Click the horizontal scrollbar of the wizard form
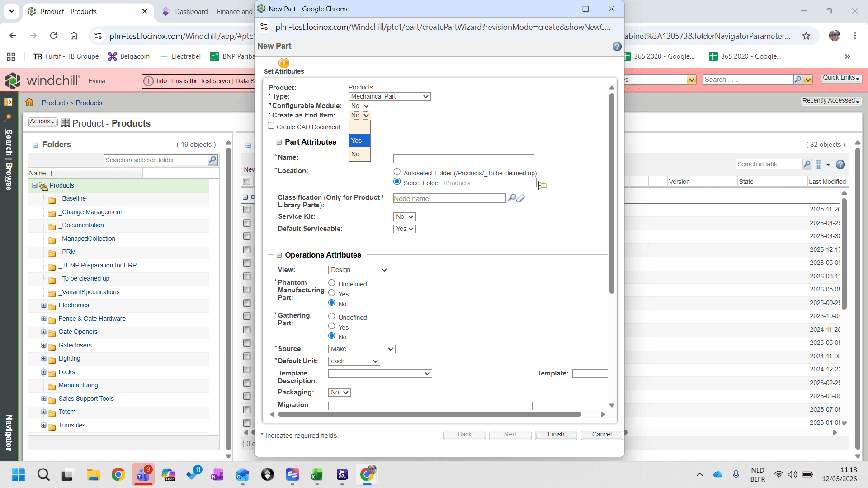This screenshot has width=868, height=488. (x=429, y=414)
